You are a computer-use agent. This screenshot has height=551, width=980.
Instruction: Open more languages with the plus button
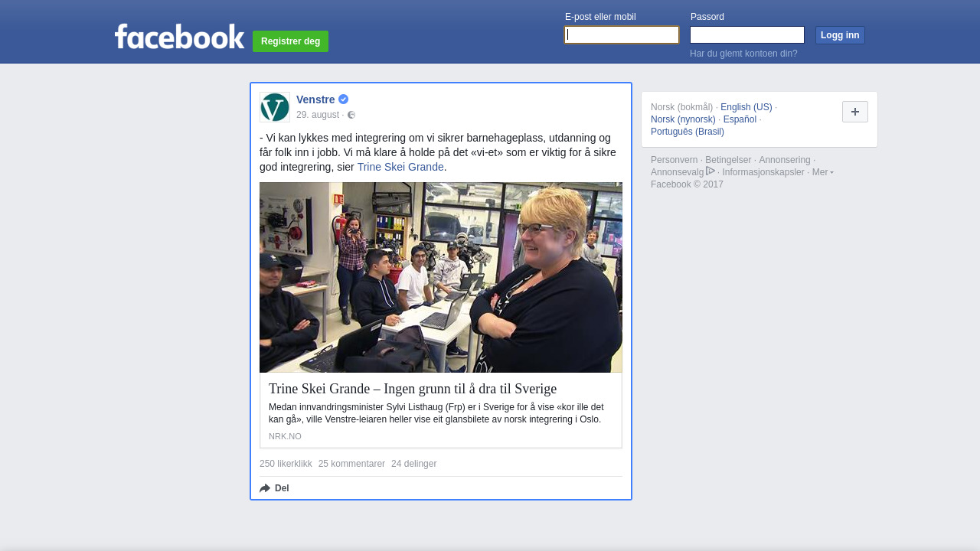point(855,112)
